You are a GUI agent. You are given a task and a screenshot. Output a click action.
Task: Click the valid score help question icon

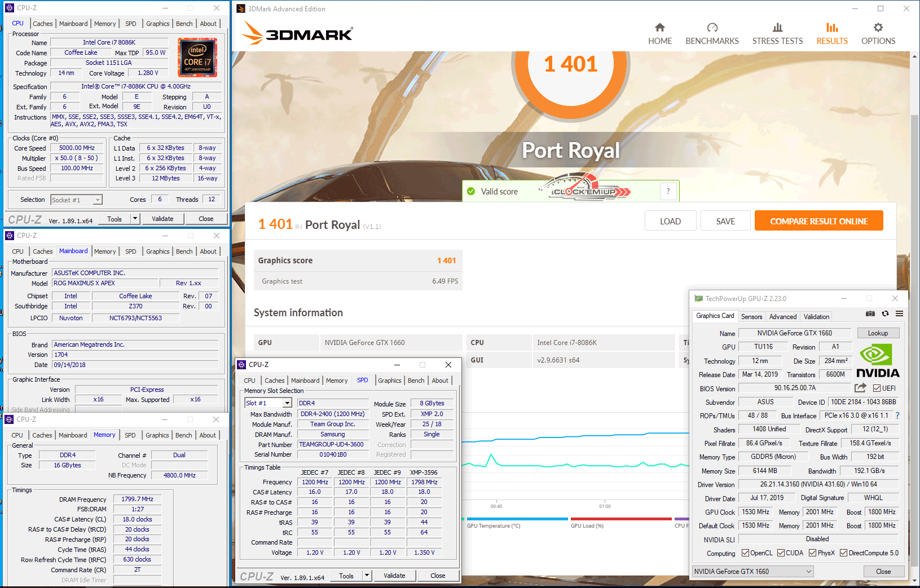pos(668,191)
